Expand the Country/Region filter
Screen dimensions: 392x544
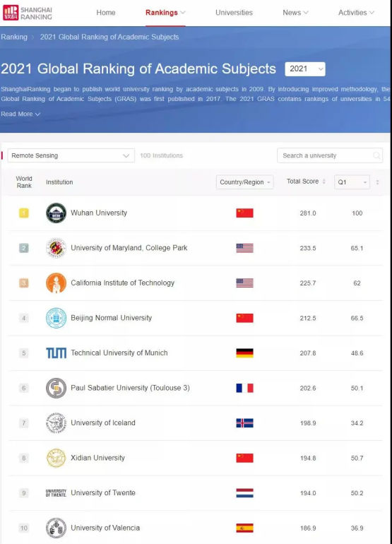[244, 182]
